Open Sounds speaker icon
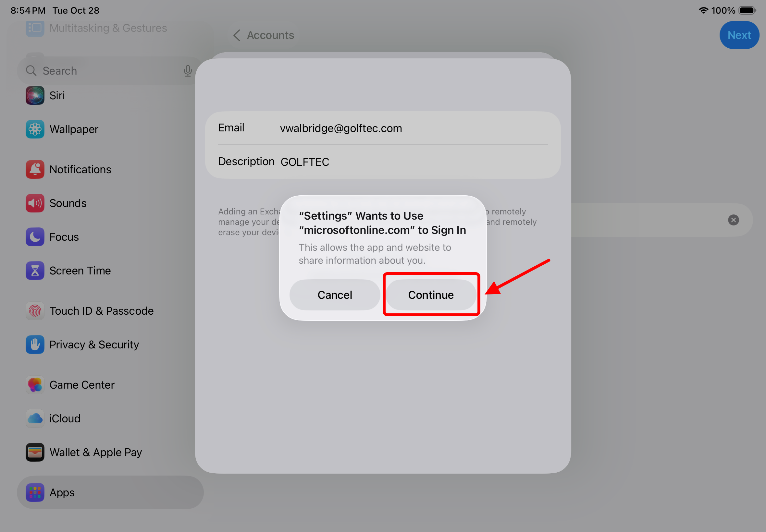 35,203
